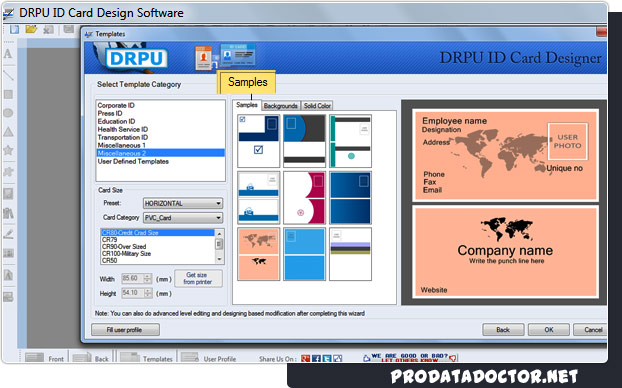Open the image library books tool
Screen dimensions: 622x388
click(8, 213)
